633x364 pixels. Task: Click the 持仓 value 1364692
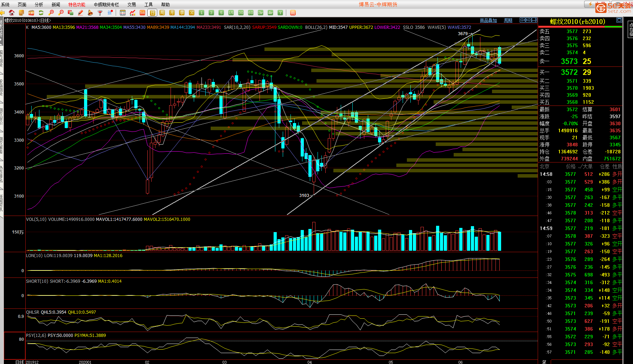568,152
